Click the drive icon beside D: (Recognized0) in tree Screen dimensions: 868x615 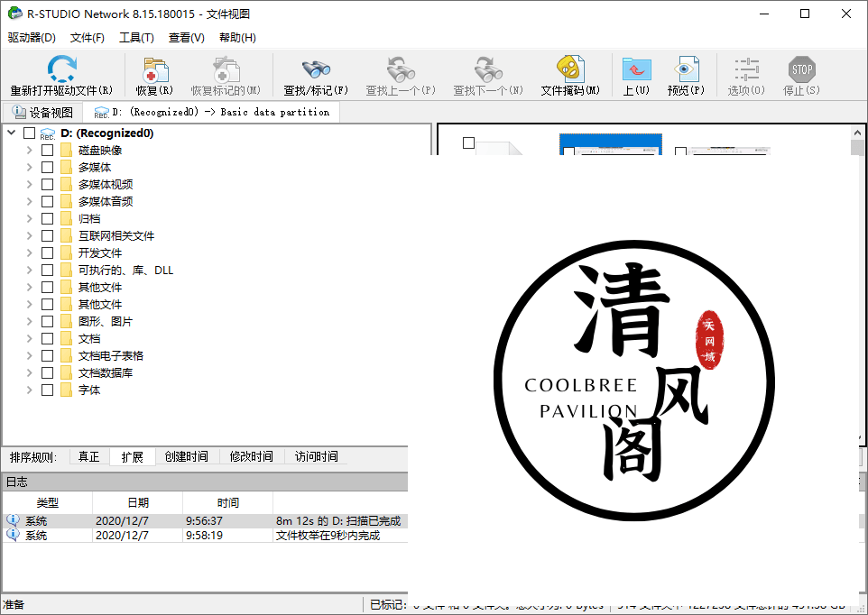click(x=48, y=133)
